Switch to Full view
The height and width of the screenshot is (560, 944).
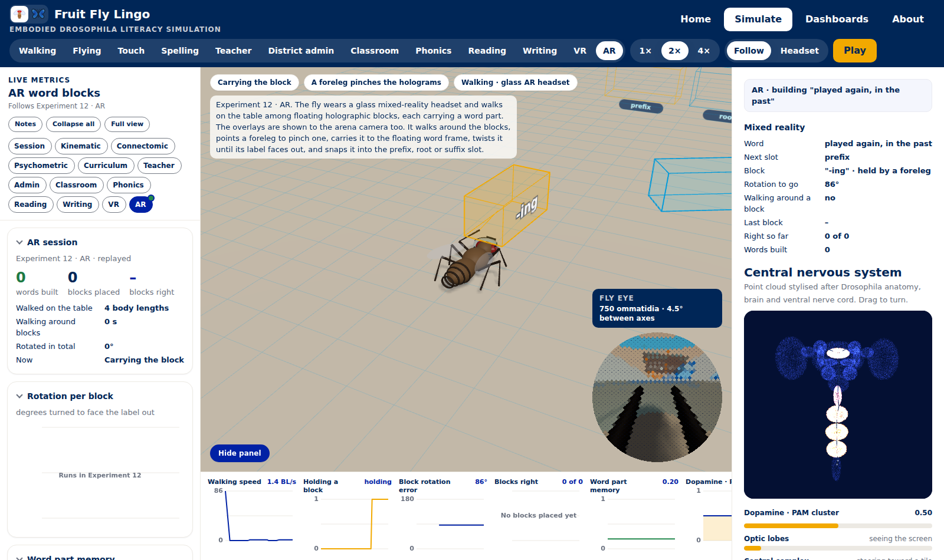coord(127,124)
